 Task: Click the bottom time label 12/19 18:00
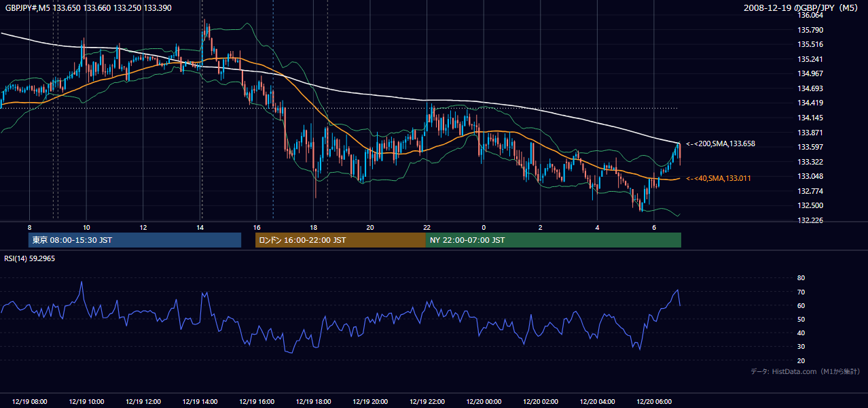313,402
